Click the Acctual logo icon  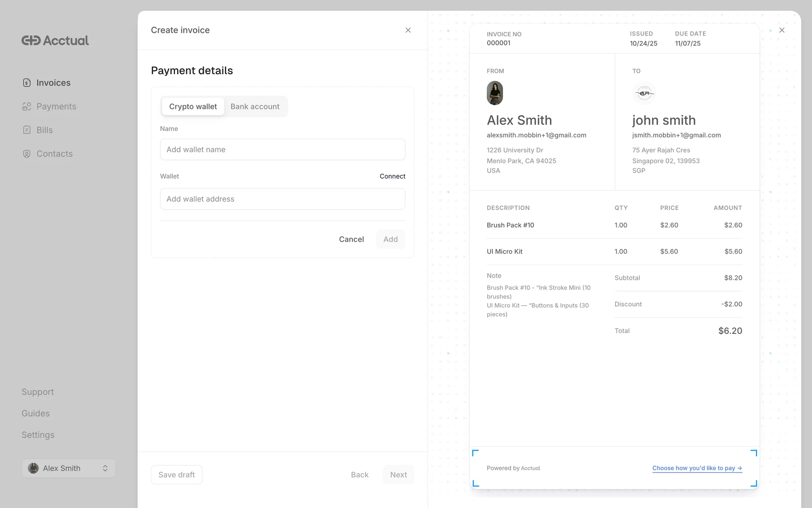(31, 41)
